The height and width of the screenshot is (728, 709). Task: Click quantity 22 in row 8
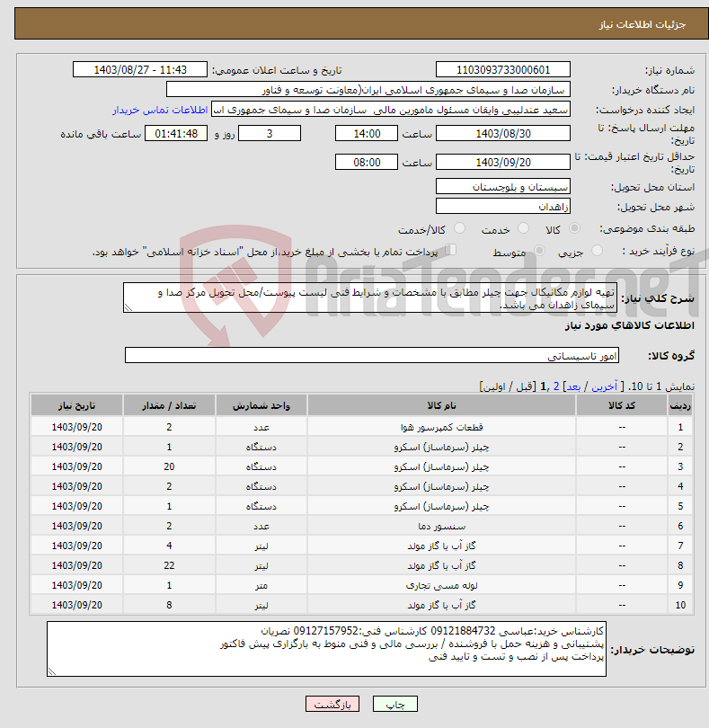tap(169, 565)
